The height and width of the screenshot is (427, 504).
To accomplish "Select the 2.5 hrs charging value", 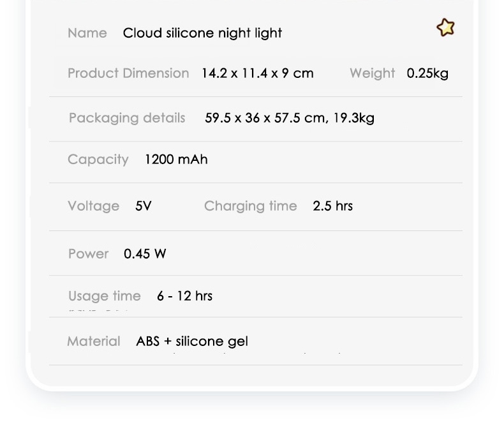I will [332, 206].
